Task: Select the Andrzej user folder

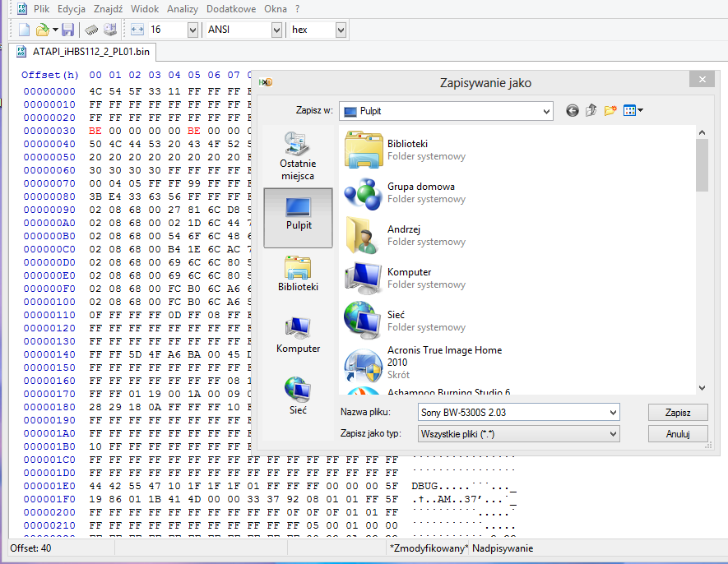Action: click(x=406, y=235)
